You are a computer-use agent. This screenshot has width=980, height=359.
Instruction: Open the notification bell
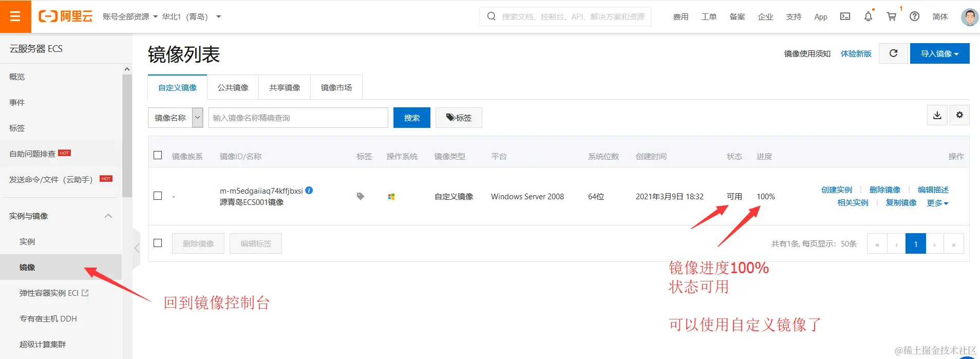(x=868, y=16)
